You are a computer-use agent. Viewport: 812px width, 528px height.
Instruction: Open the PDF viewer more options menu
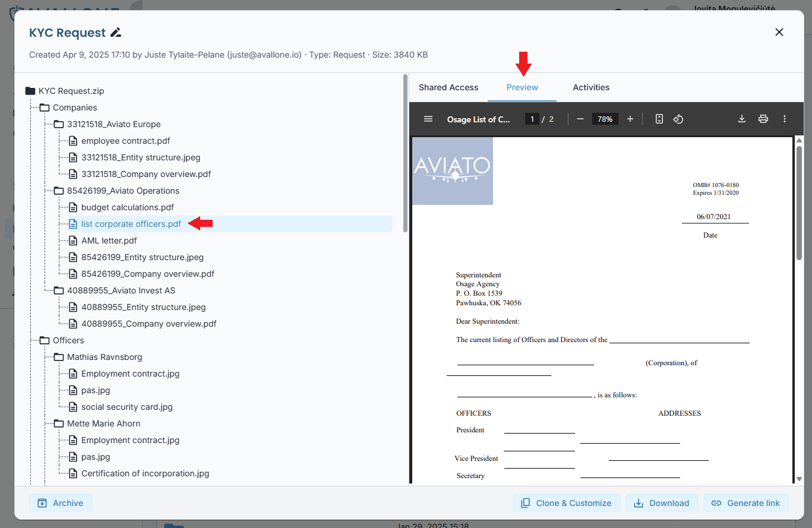pyautogui.click(x=785, y=119)
